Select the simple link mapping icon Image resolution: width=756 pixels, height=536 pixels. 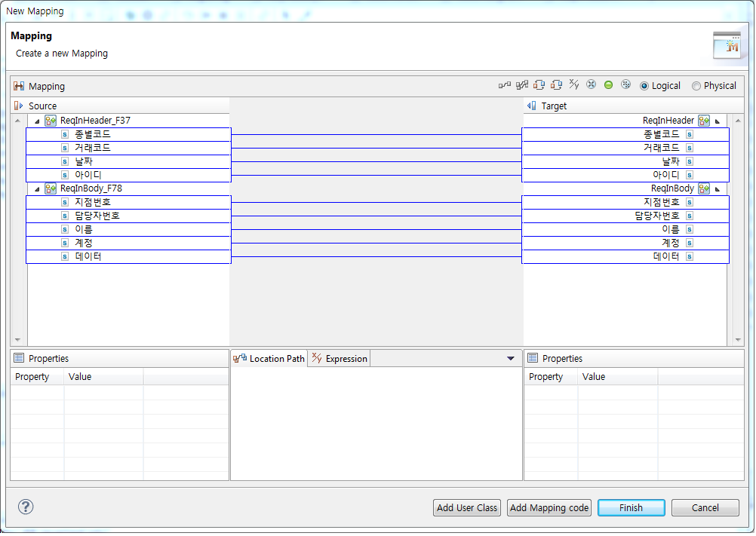(x=504, y=85)
